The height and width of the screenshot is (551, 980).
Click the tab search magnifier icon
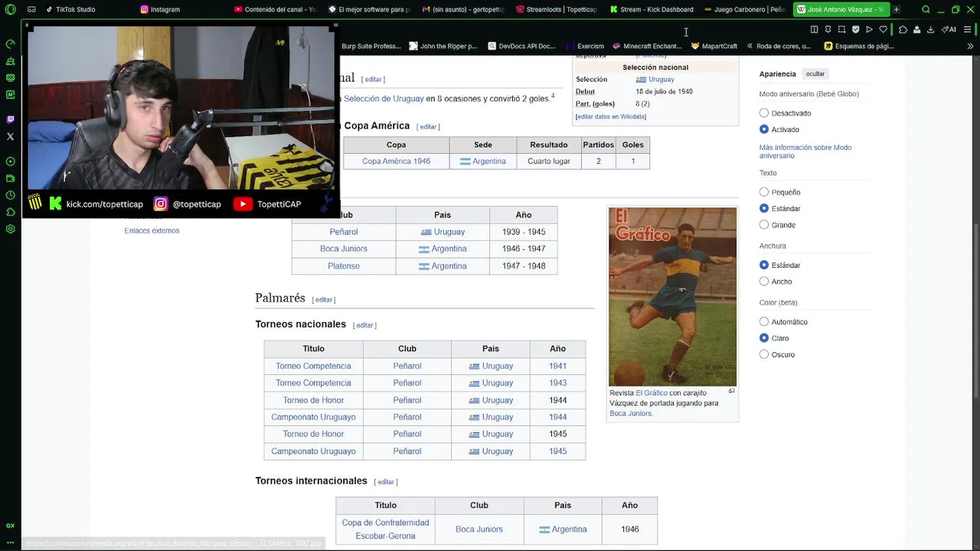tap(926, 9)
